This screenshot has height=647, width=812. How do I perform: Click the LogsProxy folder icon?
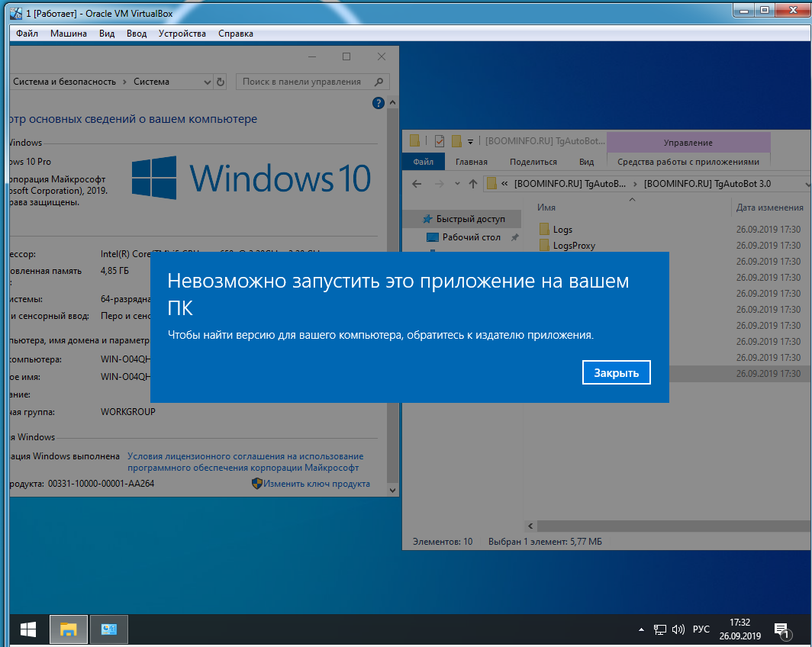pyautogui.click(x=544, y=245)
